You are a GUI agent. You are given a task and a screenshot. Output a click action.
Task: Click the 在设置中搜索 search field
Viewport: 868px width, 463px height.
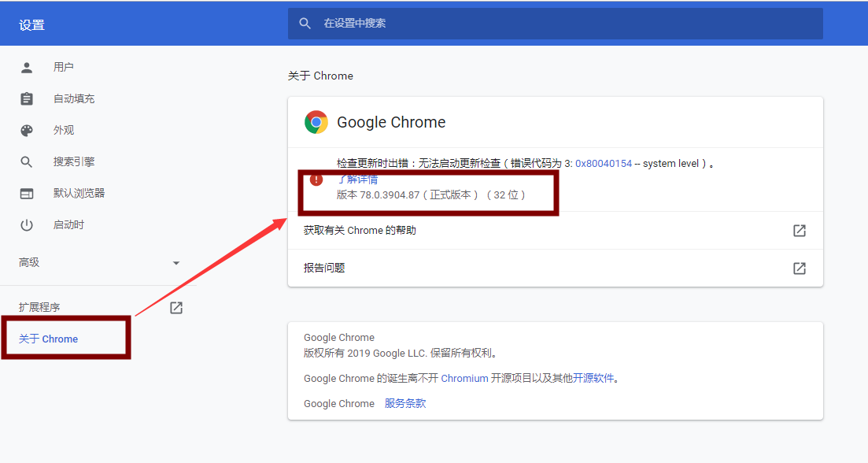pos(556,24)
